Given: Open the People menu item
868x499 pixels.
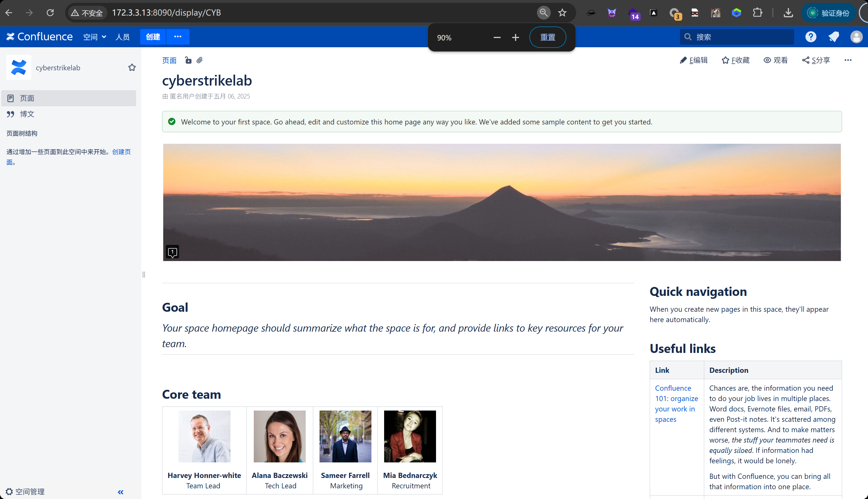Looking at the screenshot, I should (123, 37).
